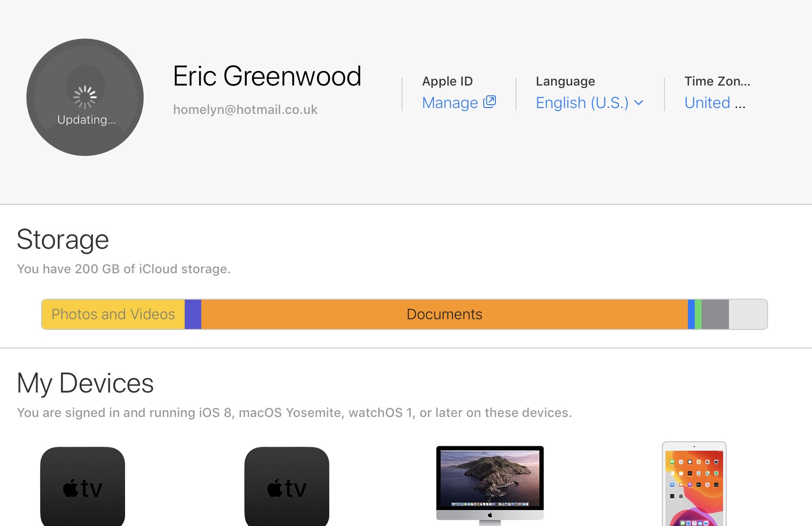Click the empty unused storage portion

point(748,314)
